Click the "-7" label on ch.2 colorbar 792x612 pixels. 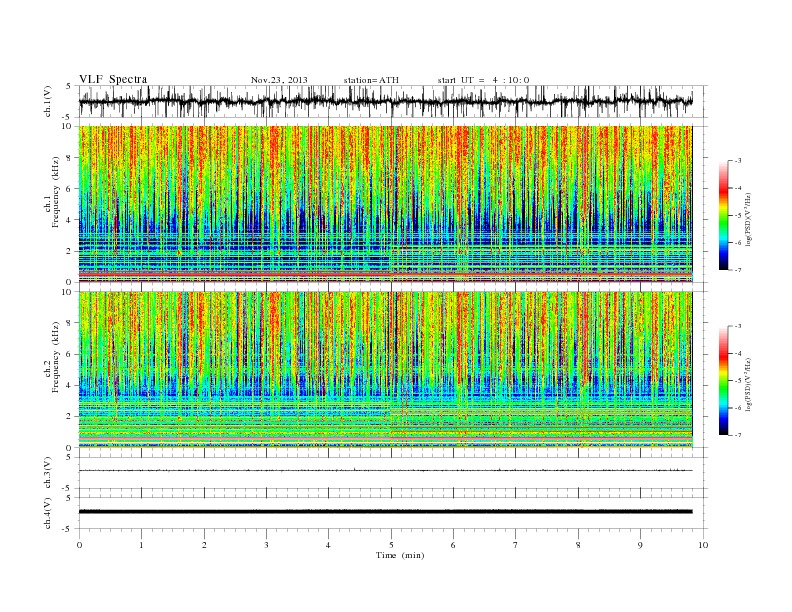[738, 435]
